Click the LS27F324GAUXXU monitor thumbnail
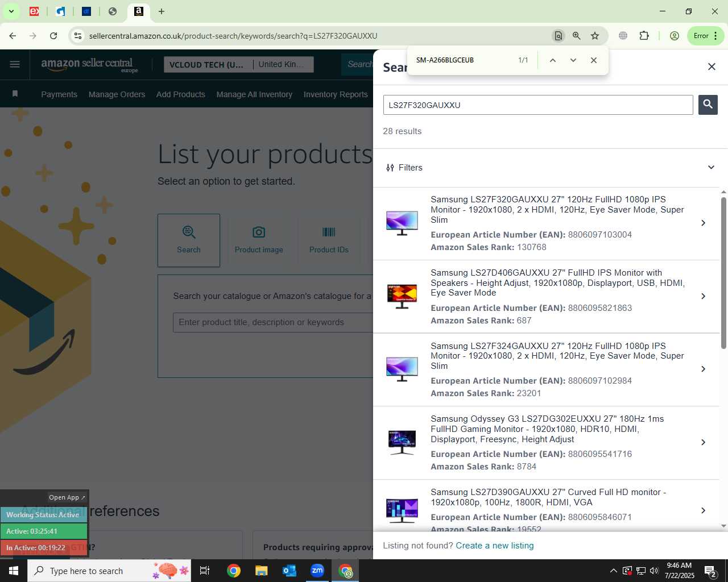The image size is (728, 582). (x=402, y=369)
